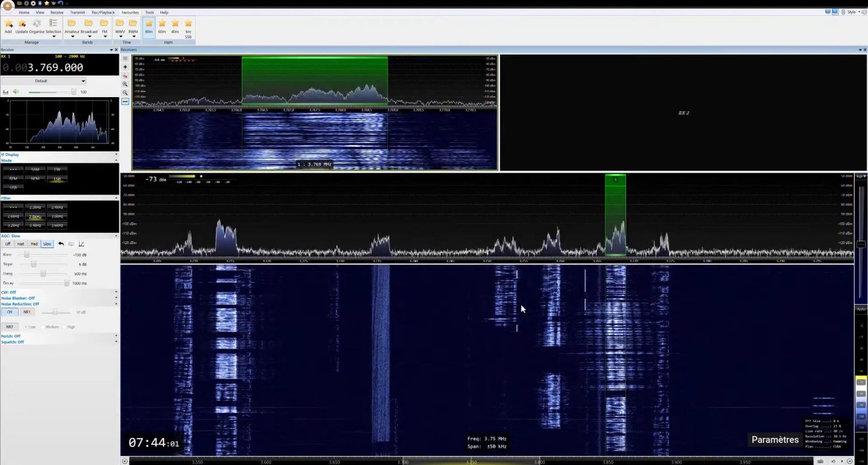Click the zoom-in magnifier in Receivers sidebar
Image resolution: width=868 pixels, height=465 pixels.
tap(125, 84)
